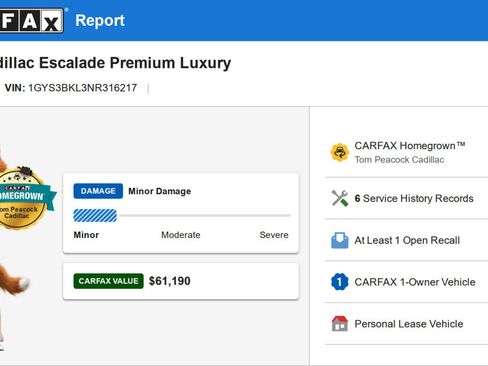This screenshot has width=488, height=366.
Task: Click the VIN 1GYS3BKL3NR316217 text
Action: 71,88
